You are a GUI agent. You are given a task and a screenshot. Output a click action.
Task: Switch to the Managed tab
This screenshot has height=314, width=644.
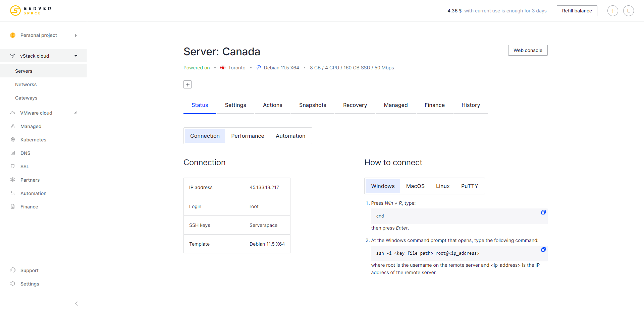(x=396, y=105)
